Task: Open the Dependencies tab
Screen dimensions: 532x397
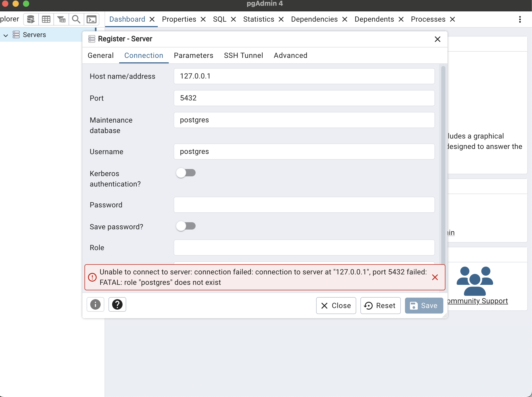Action: (315, 19)
